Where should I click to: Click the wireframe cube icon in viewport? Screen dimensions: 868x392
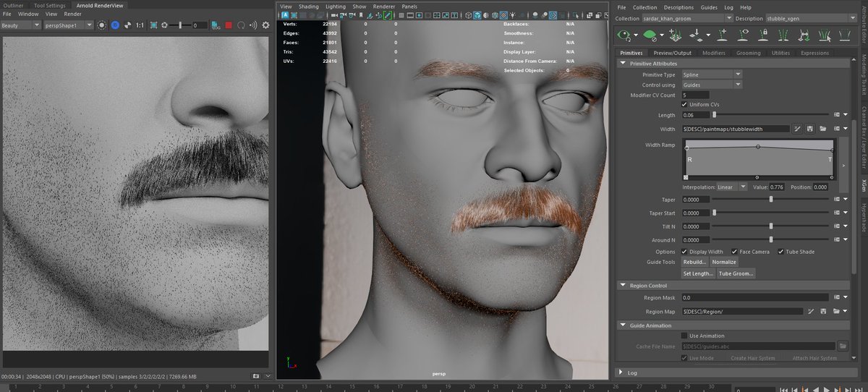(468, 15)
